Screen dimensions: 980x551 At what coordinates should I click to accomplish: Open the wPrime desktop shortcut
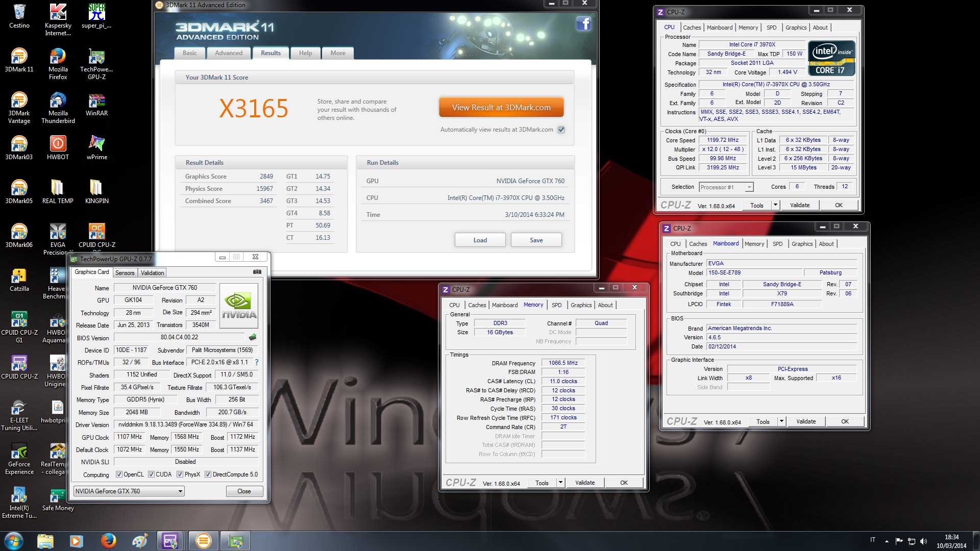coord(96,147)
